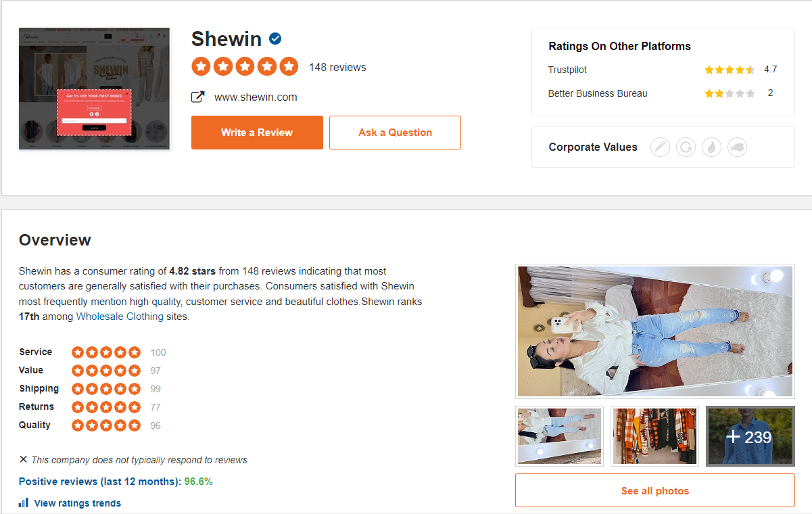Click the verified checkmark badge beside Shewin
Image resolution: width=812 pixels, height=514 pixels.
click(275, 39)
